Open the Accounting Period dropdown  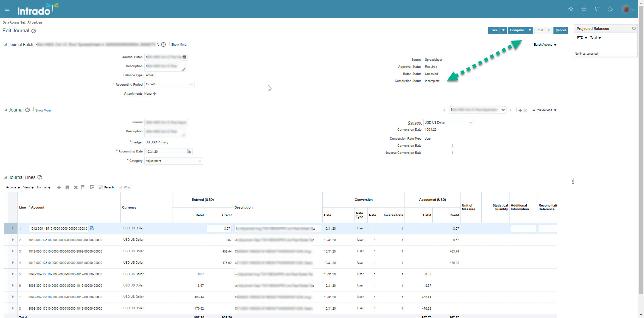tap(192, 85)
